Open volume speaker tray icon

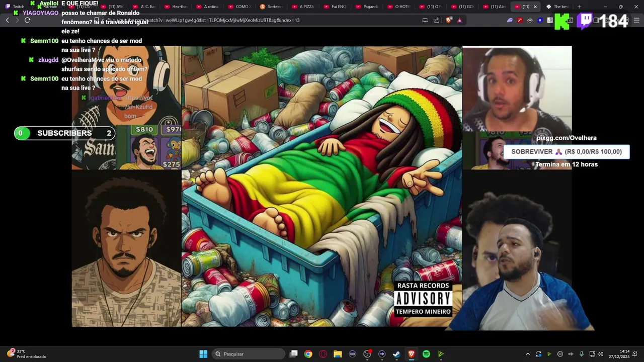600,354
